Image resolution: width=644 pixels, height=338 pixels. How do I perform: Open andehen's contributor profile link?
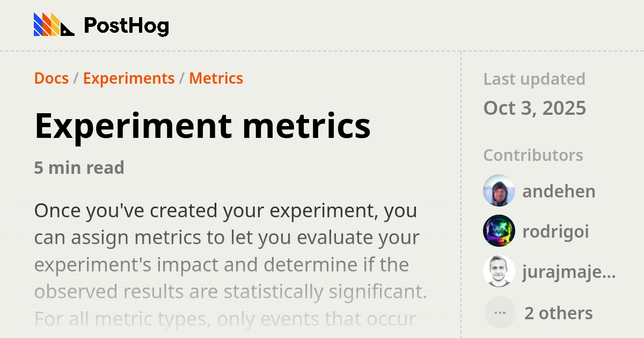tap(559, 191)
